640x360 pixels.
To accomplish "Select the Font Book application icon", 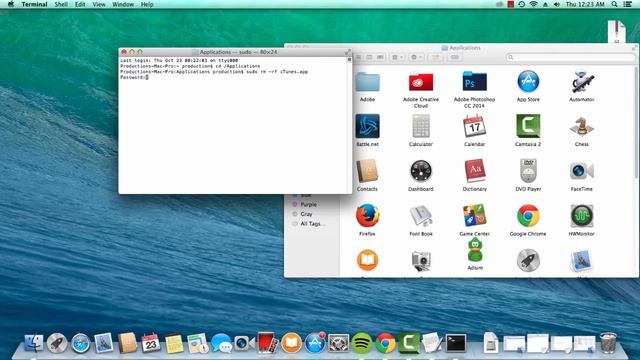I will point(421,216).
